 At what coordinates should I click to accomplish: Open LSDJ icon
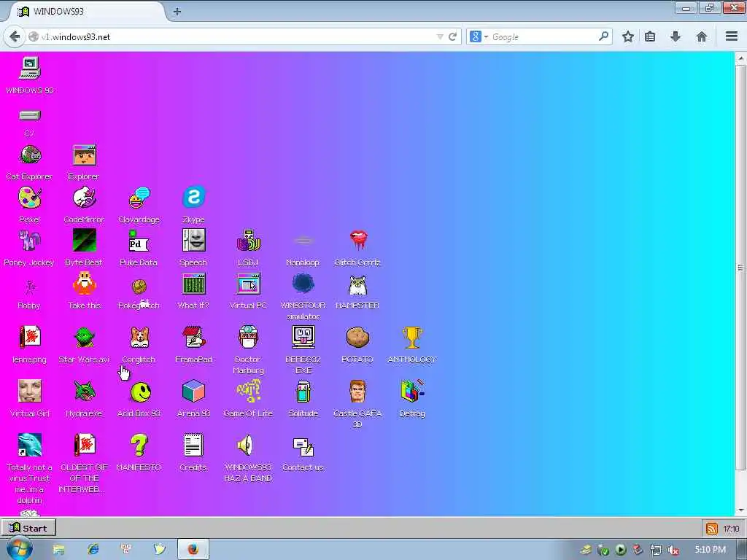pyautogui.click(x=248, y=240)
